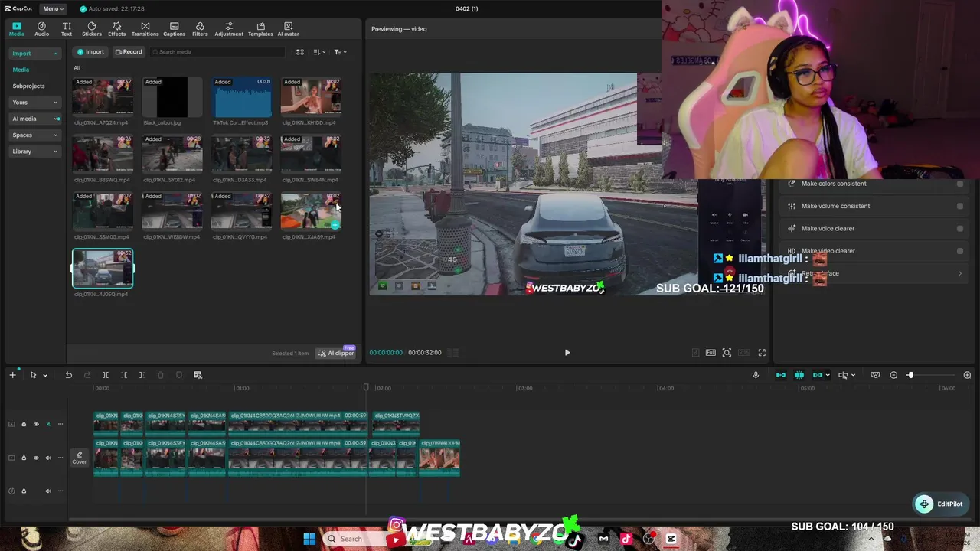
Task: Click the Search media field
Action: point(217,52)
